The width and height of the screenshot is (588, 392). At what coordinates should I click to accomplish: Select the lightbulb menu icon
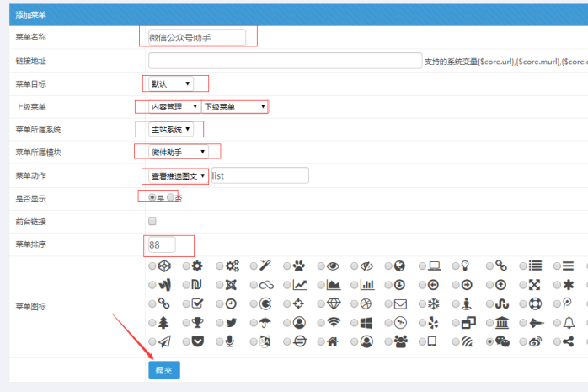tap(456, 266)
